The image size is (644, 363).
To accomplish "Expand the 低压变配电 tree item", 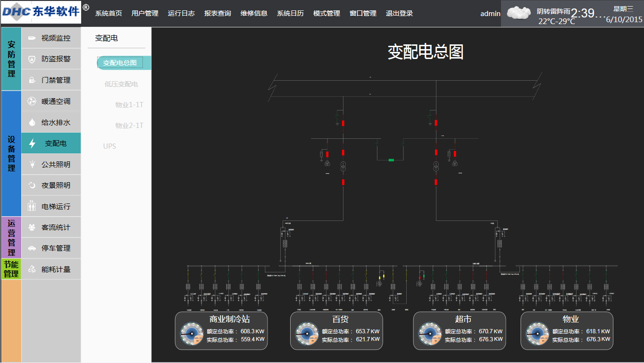I will tap(121, 84).
